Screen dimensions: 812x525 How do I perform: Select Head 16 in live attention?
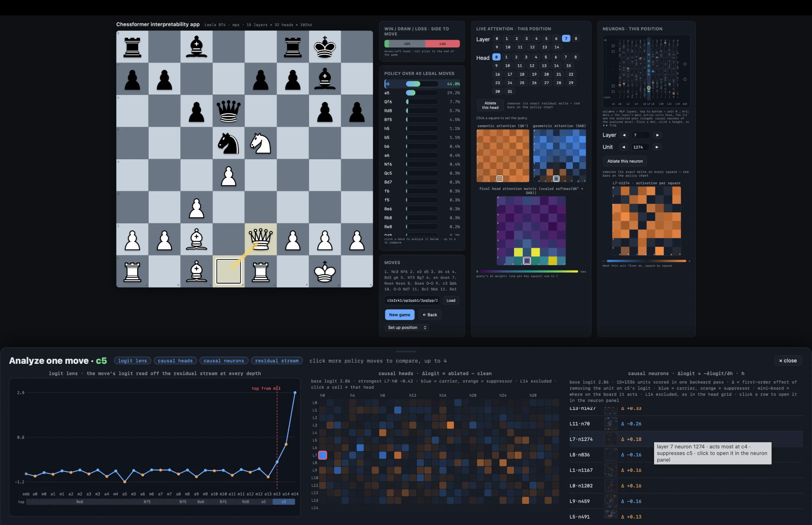[497, 74]
